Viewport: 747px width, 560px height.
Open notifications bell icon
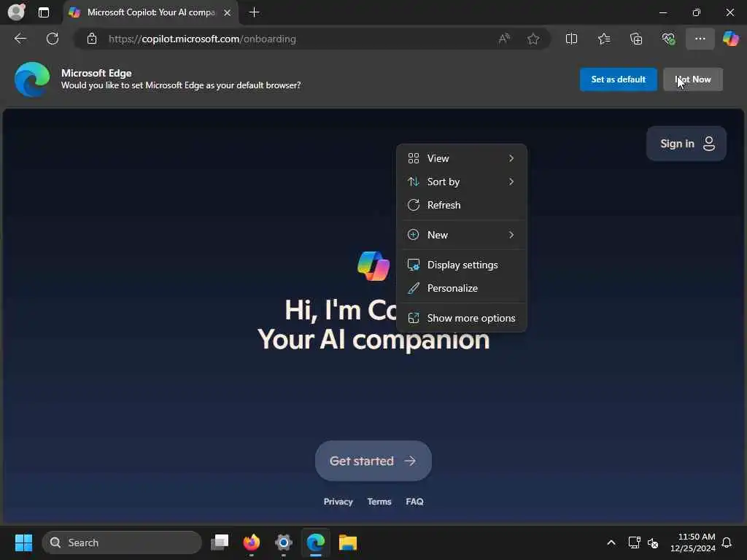pyautogui.click(x=727, y=542)
